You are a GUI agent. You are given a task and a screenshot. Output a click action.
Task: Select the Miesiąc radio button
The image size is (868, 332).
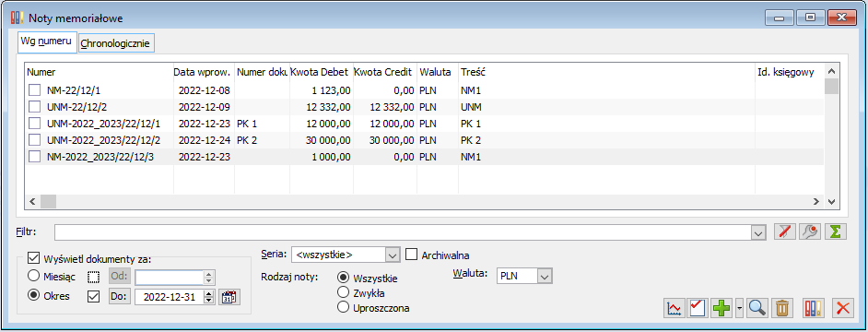(34, 276)
